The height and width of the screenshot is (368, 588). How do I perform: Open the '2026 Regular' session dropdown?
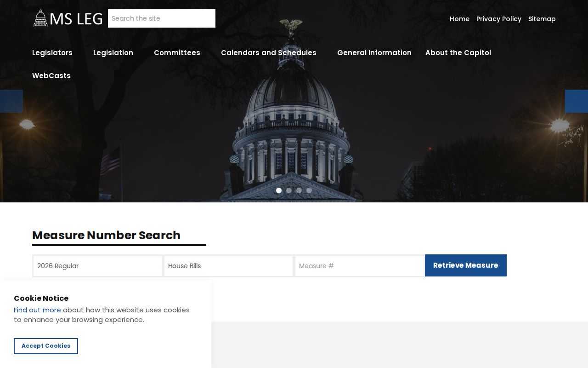(97, 266)
